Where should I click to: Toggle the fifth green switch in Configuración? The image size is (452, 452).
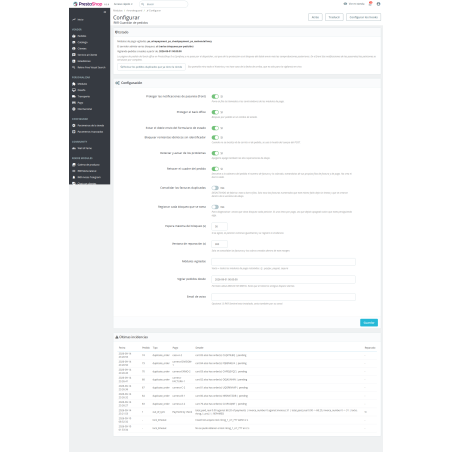click(215, 153)
